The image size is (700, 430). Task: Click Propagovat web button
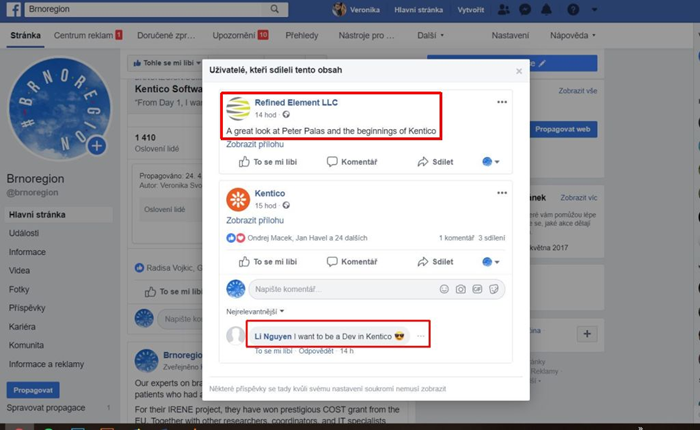tap(563, 129)
